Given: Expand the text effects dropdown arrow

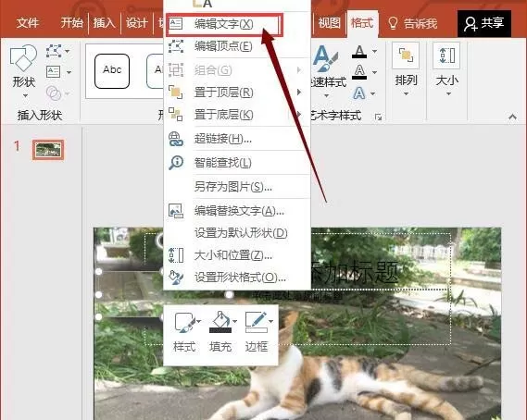Looking at the screenshot, I should pos(373,93).
